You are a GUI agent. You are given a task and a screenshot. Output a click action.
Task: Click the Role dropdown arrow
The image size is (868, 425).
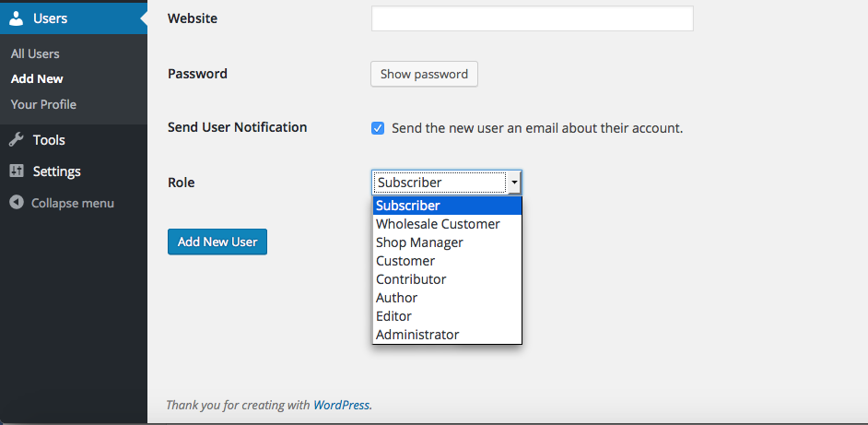coord(514,183)
